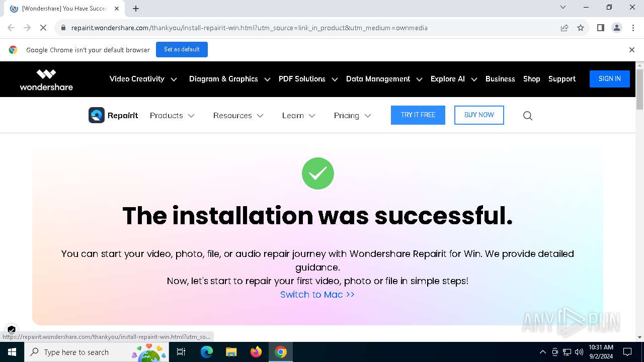644x362 pixels.
Task: Click the Chrome taskbar icon
Action: (281, 352)
